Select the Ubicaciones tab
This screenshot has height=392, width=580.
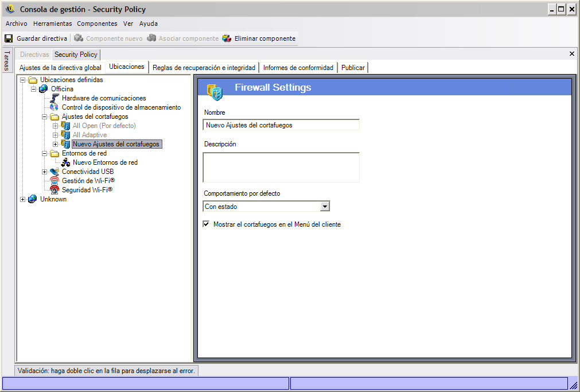pos(127,67)
